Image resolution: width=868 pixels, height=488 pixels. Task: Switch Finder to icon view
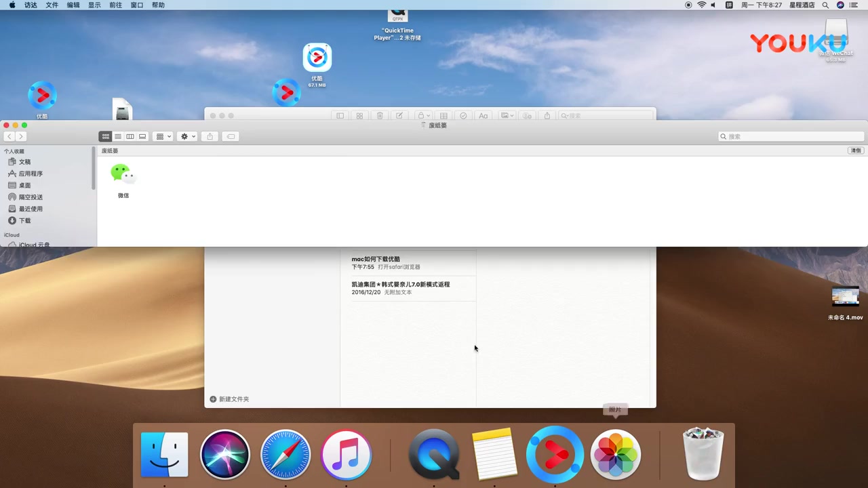(105, 136)
